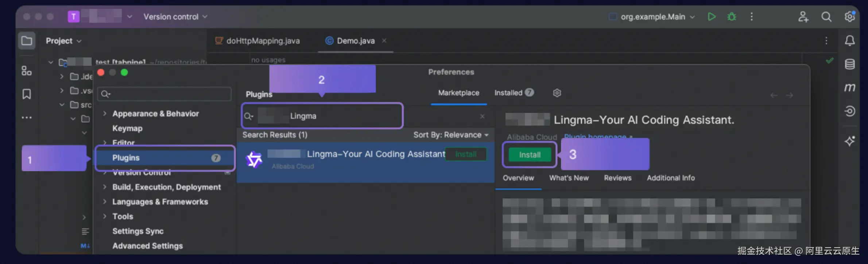Switch to the Installed tab
Image resolution: width=868 pixels, height=264 pixels.
[x=514, y=93]
